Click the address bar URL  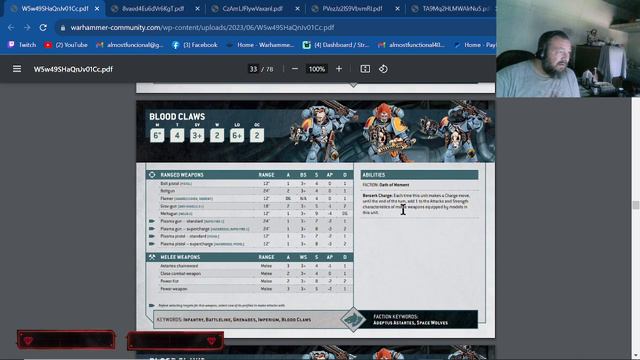click(202, 27)
